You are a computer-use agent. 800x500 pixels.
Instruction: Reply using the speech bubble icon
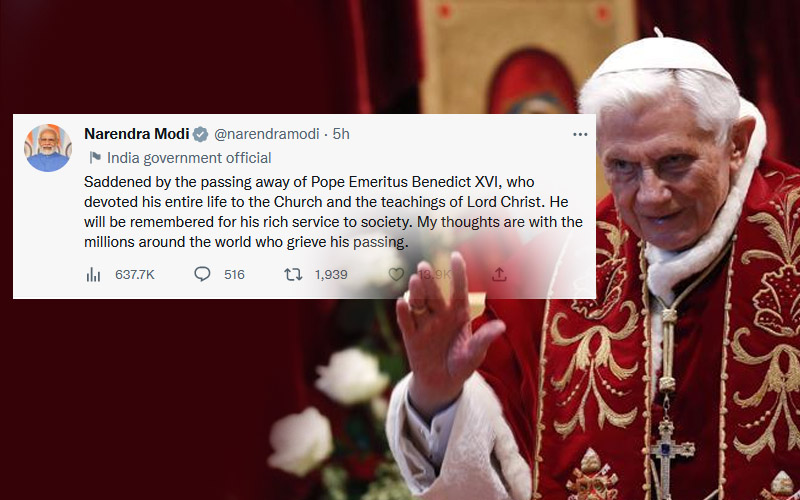(202, 274)
